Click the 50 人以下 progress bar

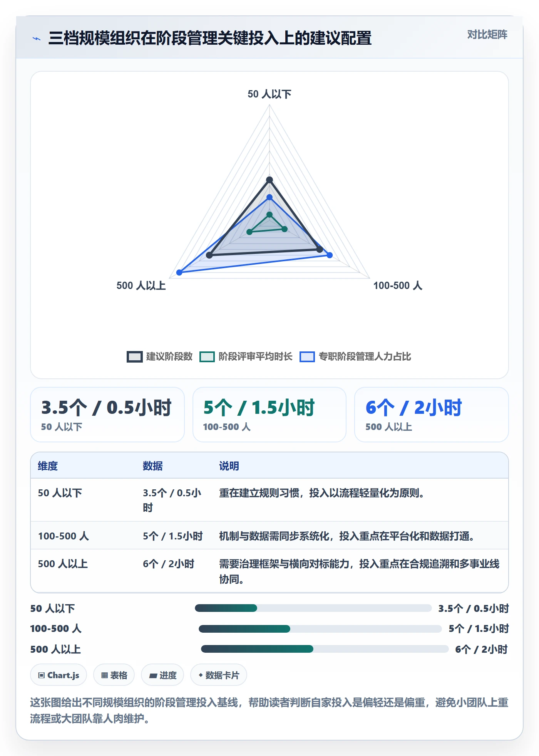click(313, 608)
